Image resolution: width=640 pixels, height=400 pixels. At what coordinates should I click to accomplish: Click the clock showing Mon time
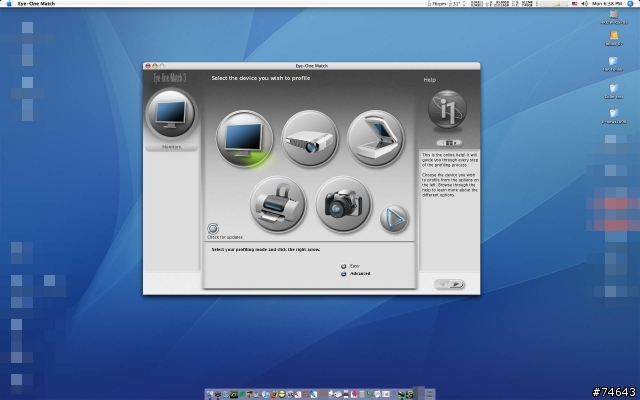(x=607, y=3)
